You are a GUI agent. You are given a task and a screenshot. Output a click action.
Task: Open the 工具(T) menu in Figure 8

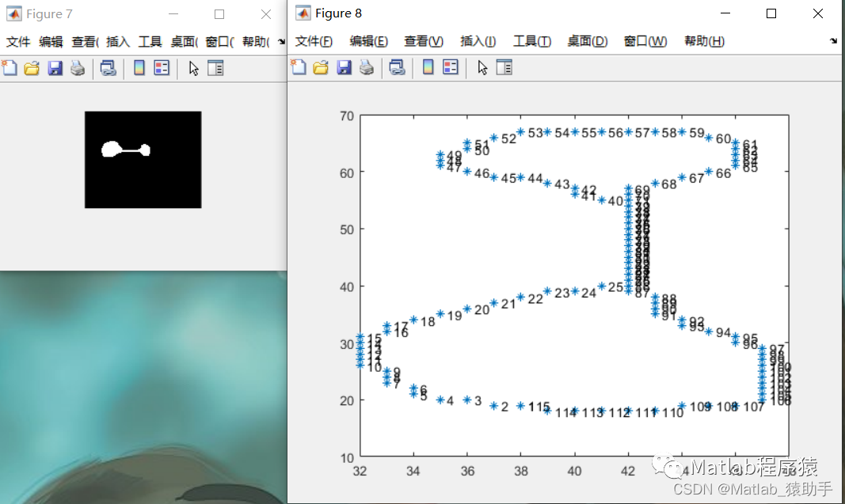531,41
